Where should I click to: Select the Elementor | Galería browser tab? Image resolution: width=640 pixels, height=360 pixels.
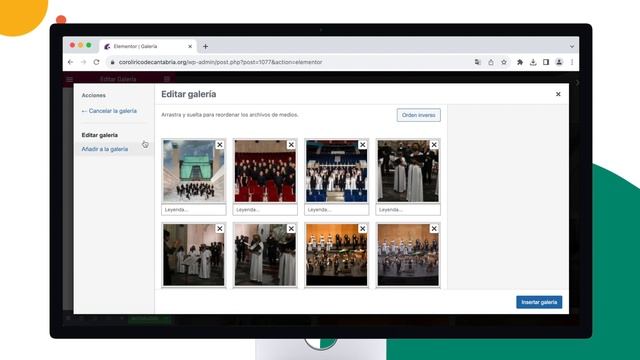pyautogui.click(x=147, y=47)
